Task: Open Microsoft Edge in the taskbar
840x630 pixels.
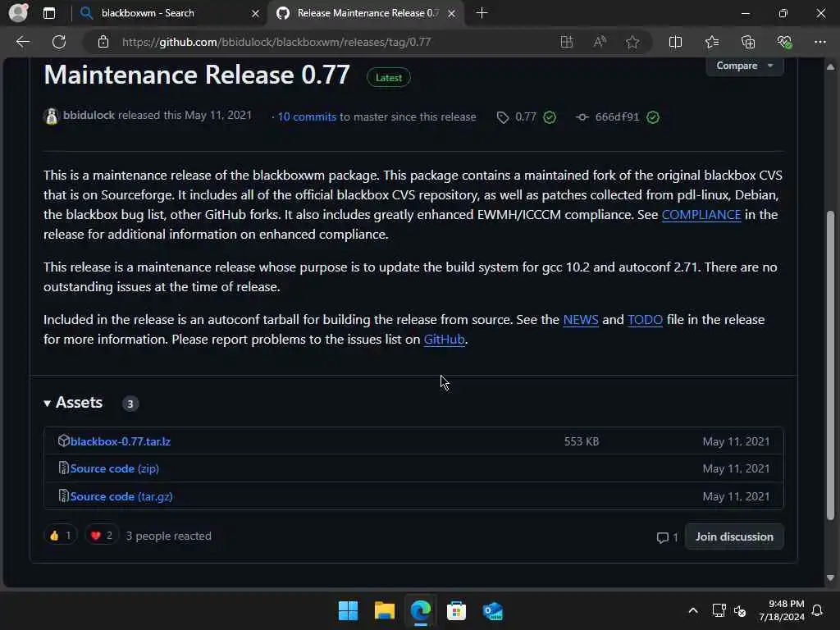Action: [x=421, y=610]
